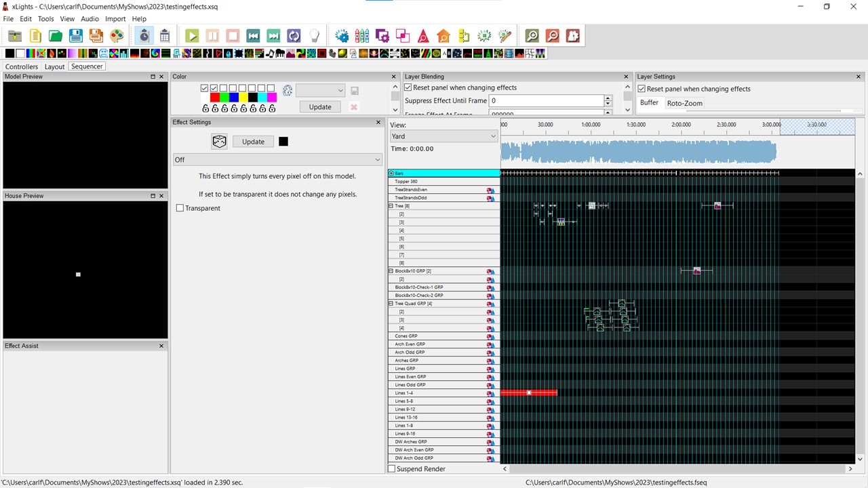Save the sequence using the save icon
The height and width of the screenshot is (488, 868).
(75, 35)
